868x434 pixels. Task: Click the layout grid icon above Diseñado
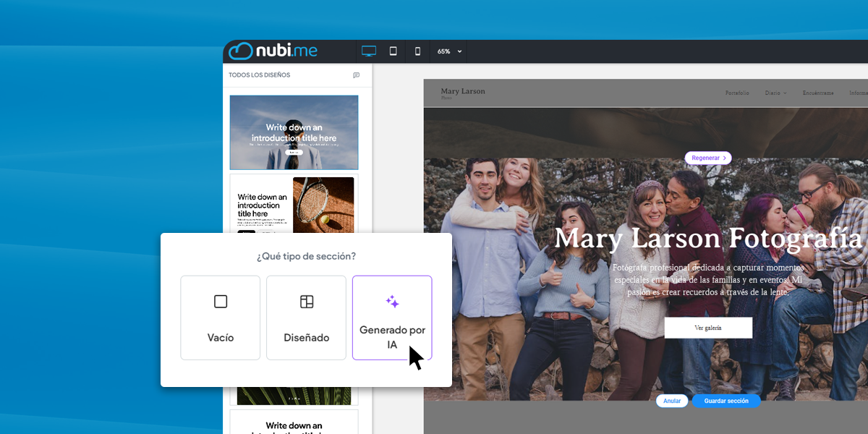coord(307,302)
